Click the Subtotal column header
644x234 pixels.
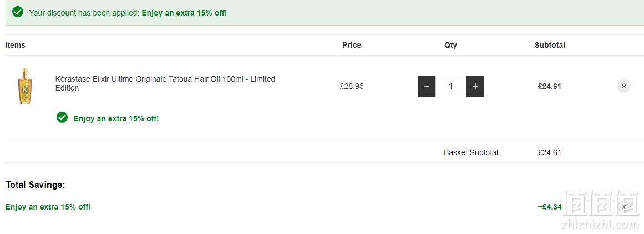550,45
